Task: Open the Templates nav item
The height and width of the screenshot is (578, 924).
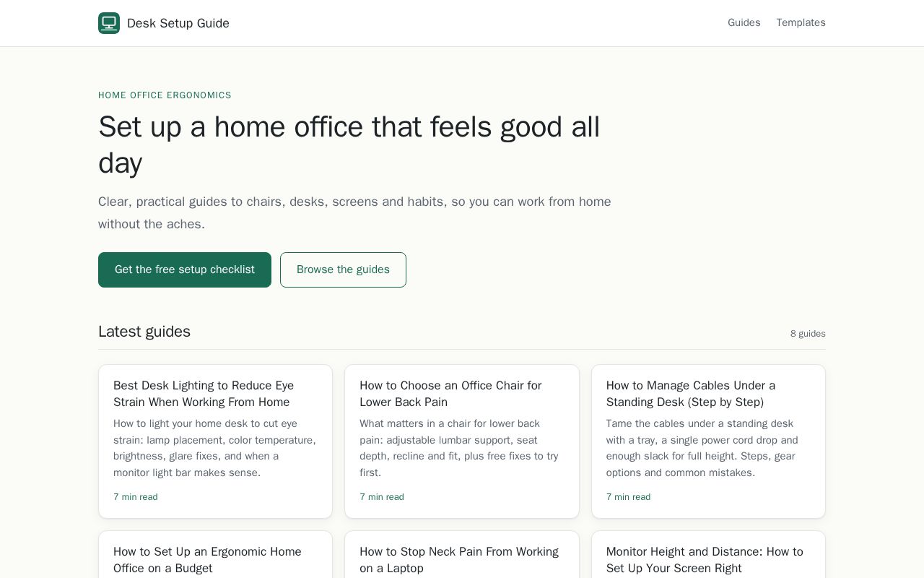Action: pos(801,22)
